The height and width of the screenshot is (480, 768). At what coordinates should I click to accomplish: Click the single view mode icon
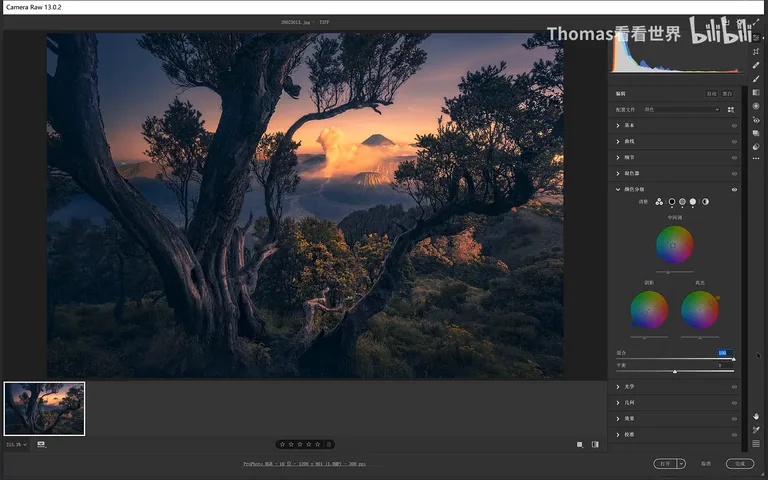[x=580, y=444]
